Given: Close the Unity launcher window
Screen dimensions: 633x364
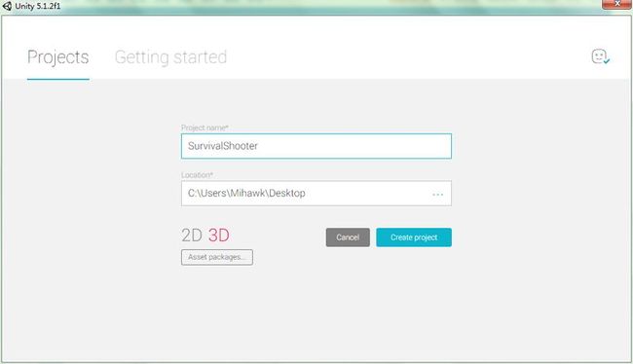Looking at the screenshot, I should 616,4.
